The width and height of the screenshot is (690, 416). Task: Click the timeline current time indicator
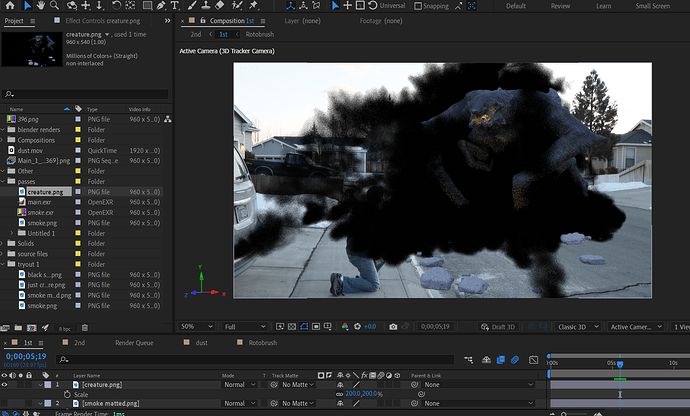pyautogui.click(x=620, y=364)
